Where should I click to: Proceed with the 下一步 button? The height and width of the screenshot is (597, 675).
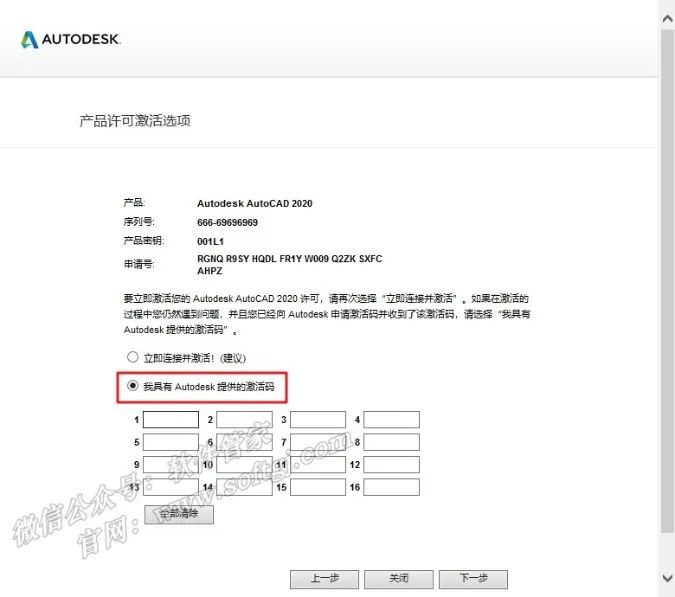(x=473, y=579)
